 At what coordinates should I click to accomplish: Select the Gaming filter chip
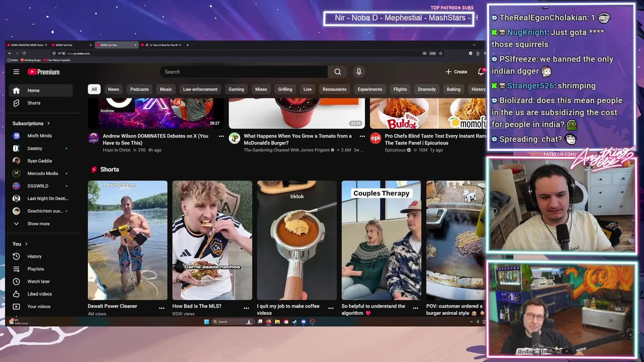(x=236, y=89)
